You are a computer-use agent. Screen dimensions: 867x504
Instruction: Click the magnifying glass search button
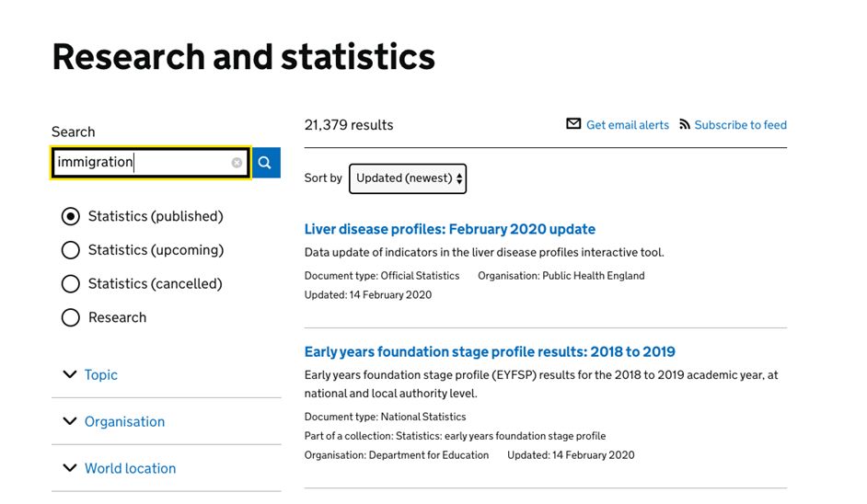(x=266, y=163)
